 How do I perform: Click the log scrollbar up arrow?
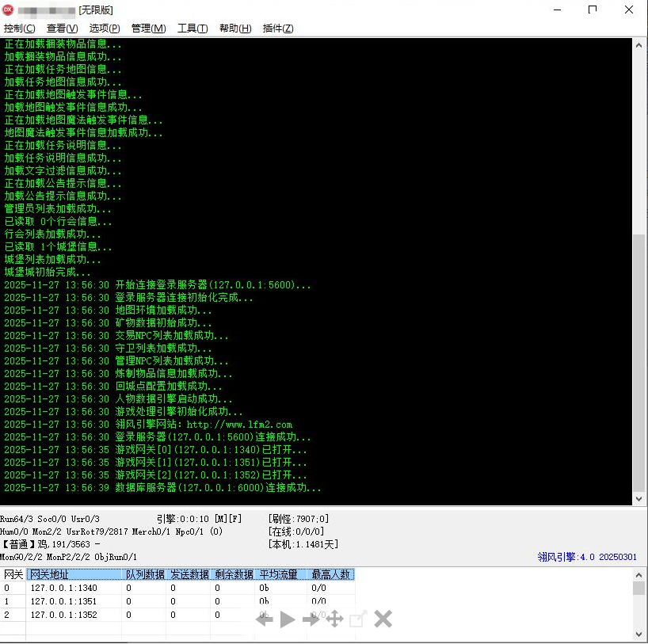[639, 45]
